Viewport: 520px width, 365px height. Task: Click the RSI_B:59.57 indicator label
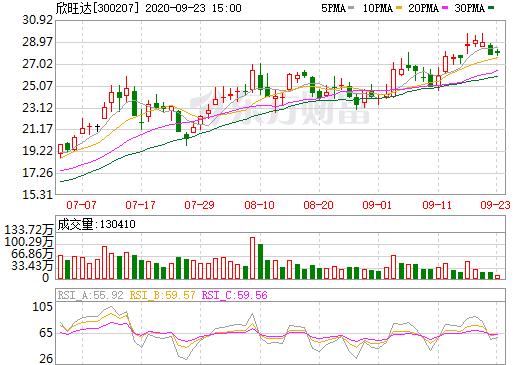[163, 295]
